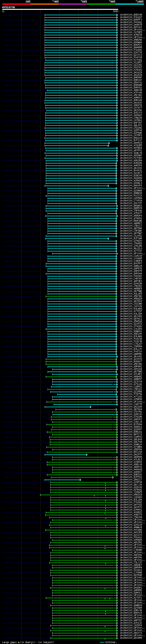The image size is (146, 644).
Task: Click the red 20% color legend segment
Action: coord(16,4)
